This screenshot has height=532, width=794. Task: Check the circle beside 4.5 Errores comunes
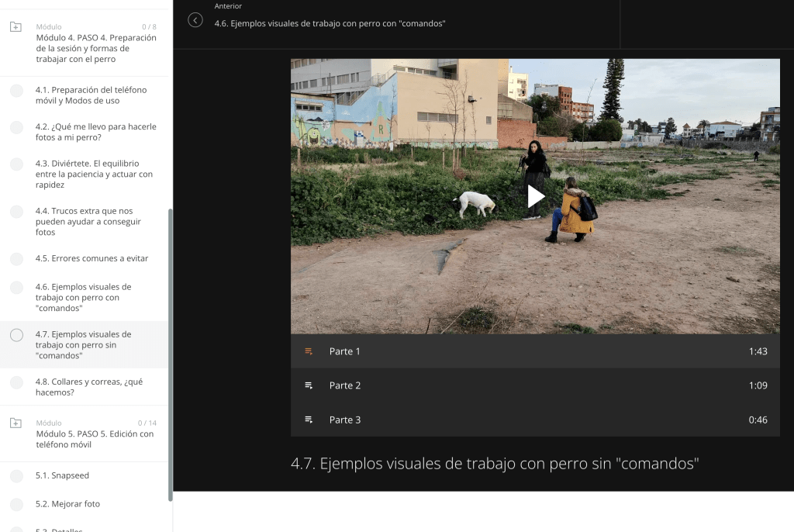17,259
